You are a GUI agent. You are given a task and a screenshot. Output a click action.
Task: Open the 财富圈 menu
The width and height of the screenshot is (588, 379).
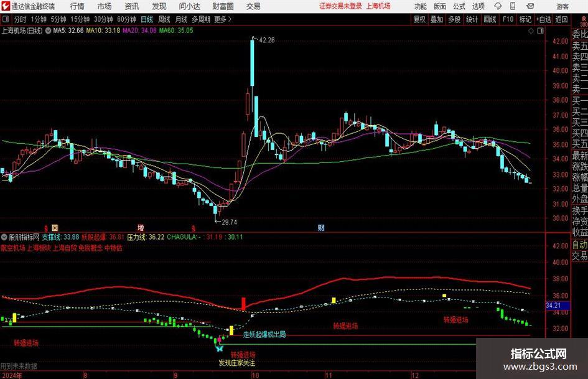tap(223, 6)
